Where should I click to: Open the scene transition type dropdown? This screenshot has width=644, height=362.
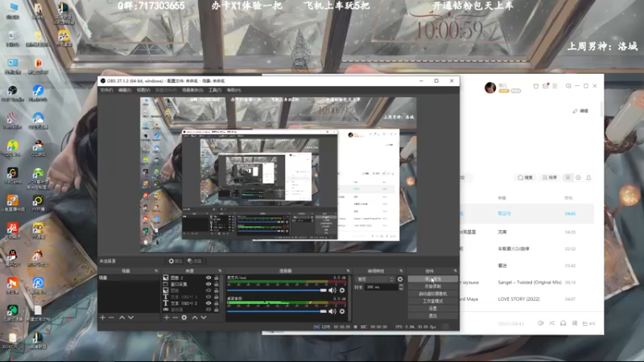(x=374, y=279)
